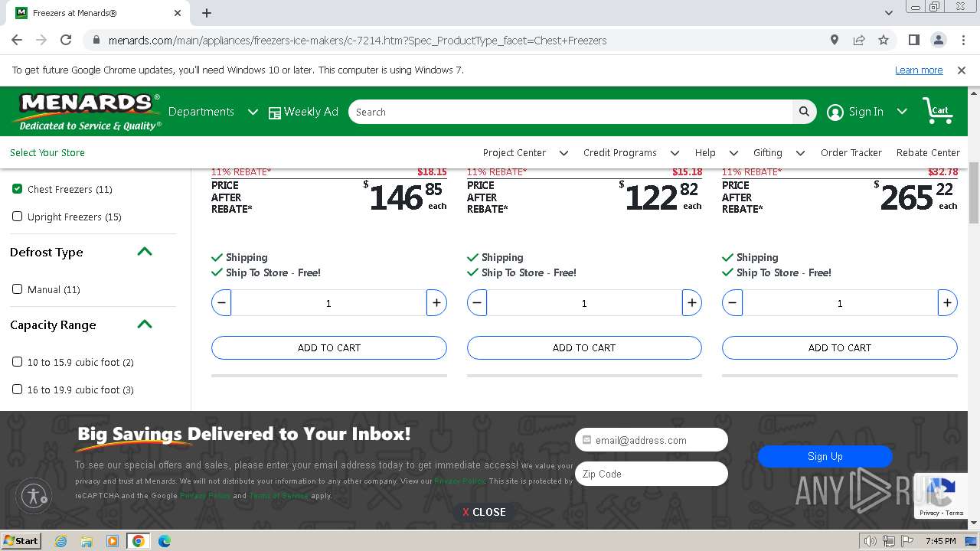Add the $146.85 freezer to cart
This screenshot has width=980, height=551.
[x=329, y=347]
